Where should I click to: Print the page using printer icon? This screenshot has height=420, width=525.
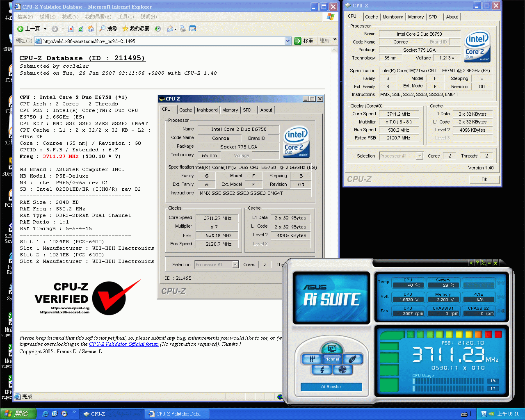(x=183, y=29)
